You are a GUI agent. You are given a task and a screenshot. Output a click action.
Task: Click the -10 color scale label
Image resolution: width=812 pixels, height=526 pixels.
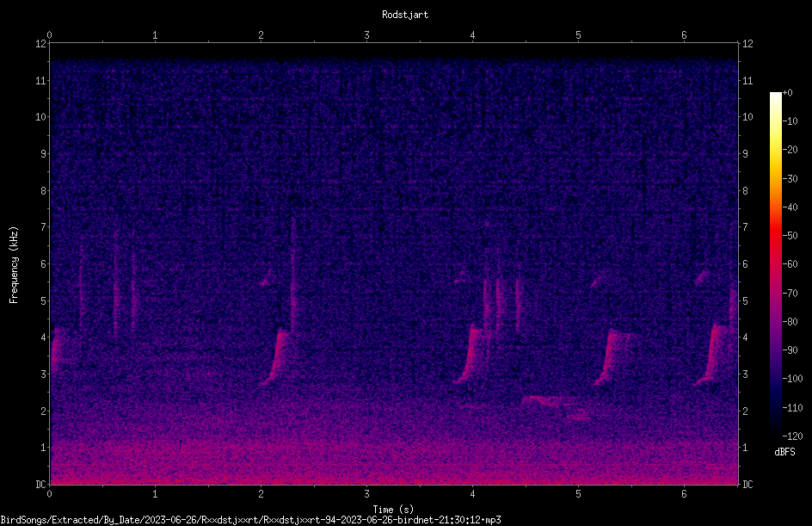(790, 121)
